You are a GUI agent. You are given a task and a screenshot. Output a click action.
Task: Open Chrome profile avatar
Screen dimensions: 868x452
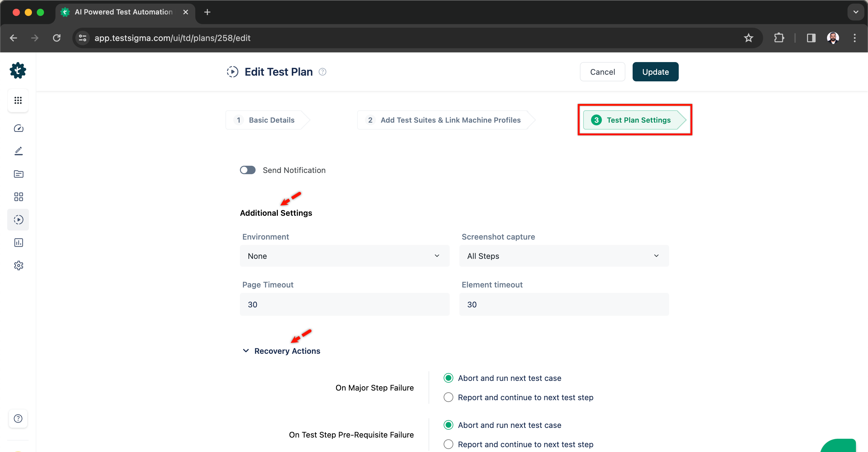(833, 38)
